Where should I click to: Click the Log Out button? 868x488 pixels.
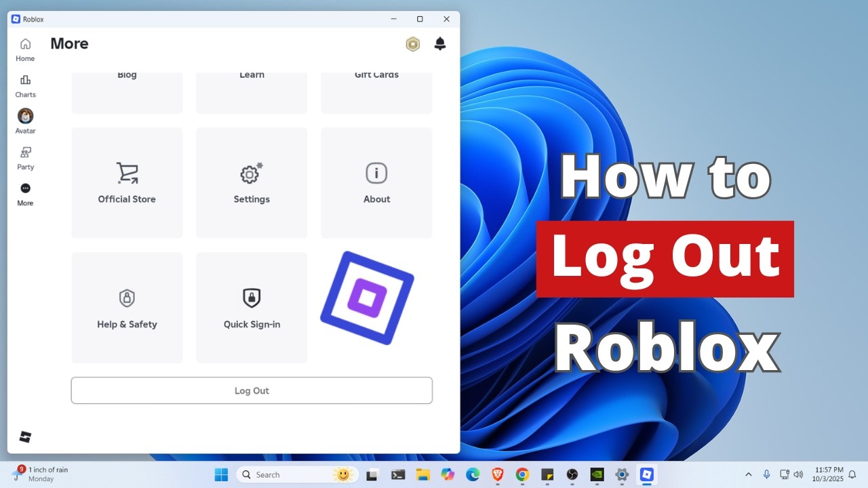(252, 390)
